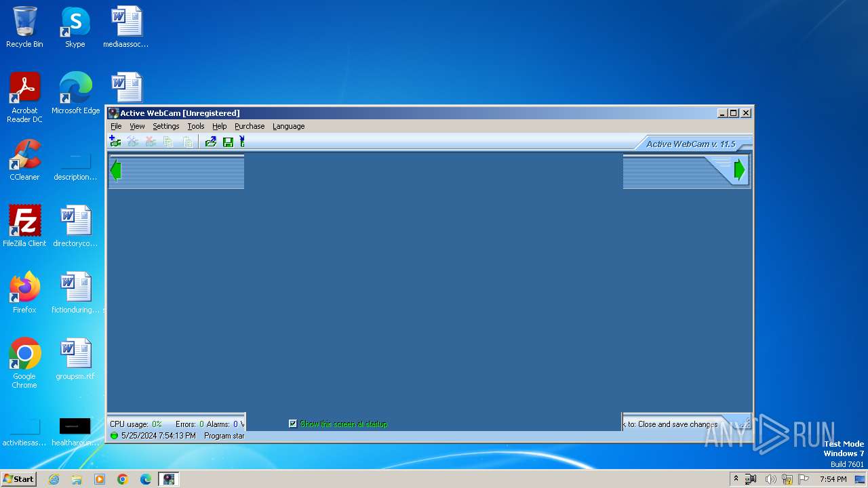Viewport: 868px width, 488px height.
Task: Open the File menu
Action: (116, 126)
